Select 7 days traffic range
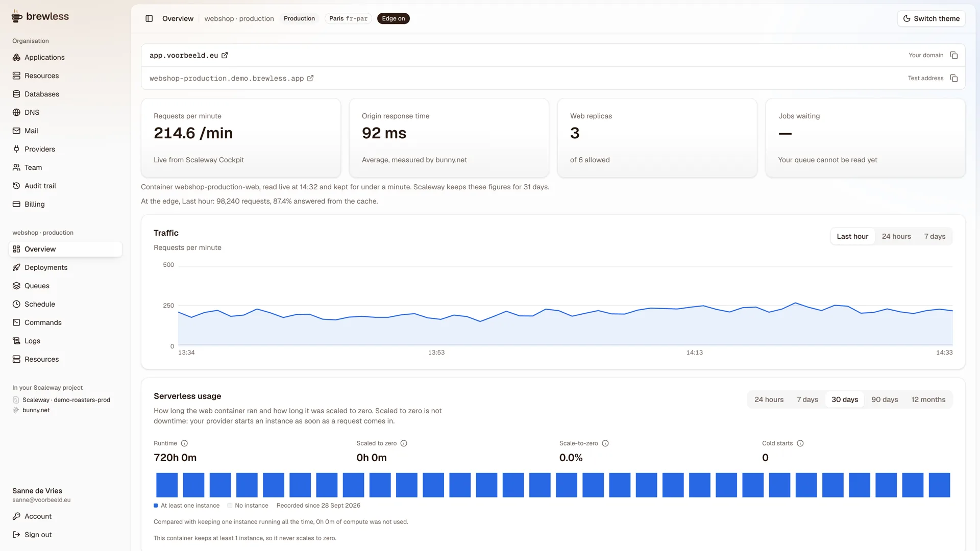 [935, 236]
